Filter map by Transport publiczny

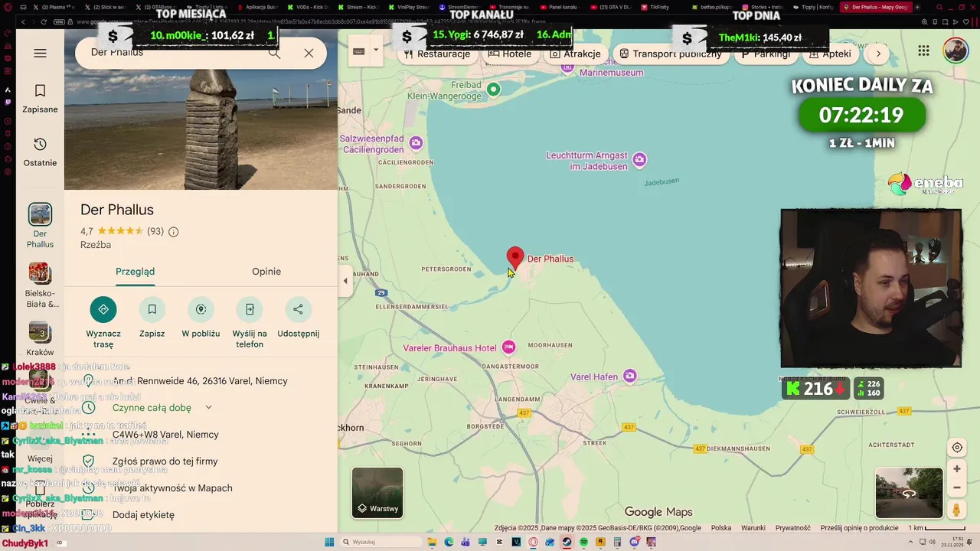tap(671, 54)
